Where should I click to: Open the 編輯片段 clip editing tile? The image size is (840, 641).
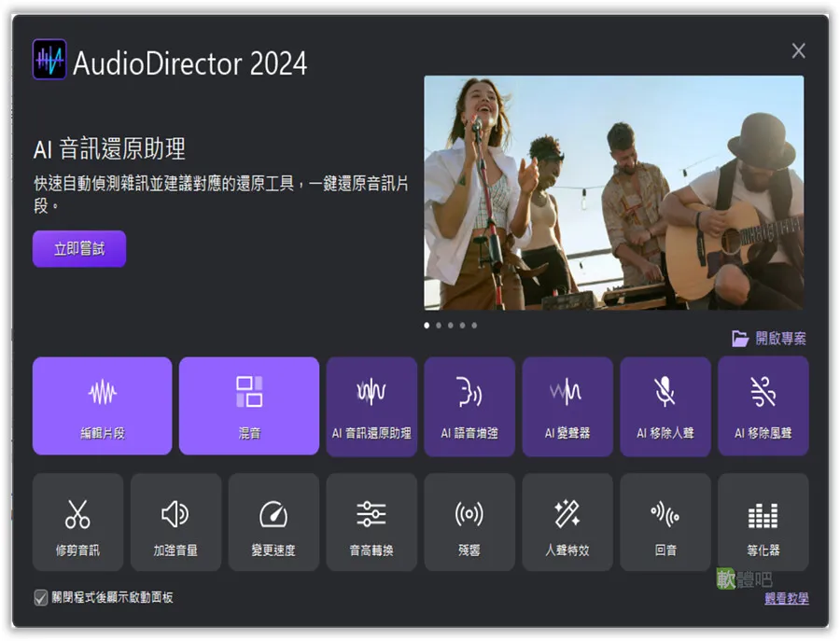pos(103,406)
